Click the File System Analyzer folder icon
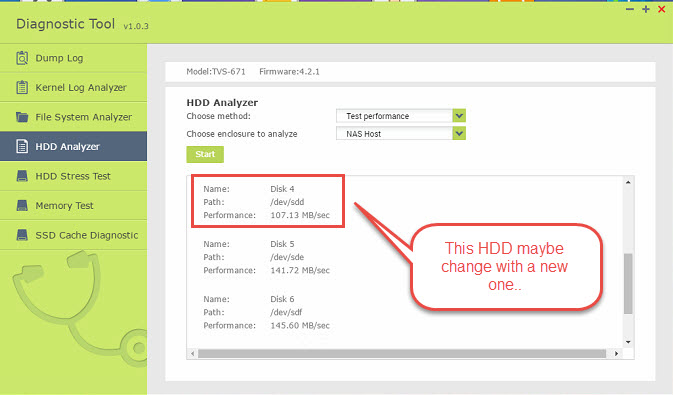This screenshot has height=395, width=673. pyautogui.click(x=22, y=117)
